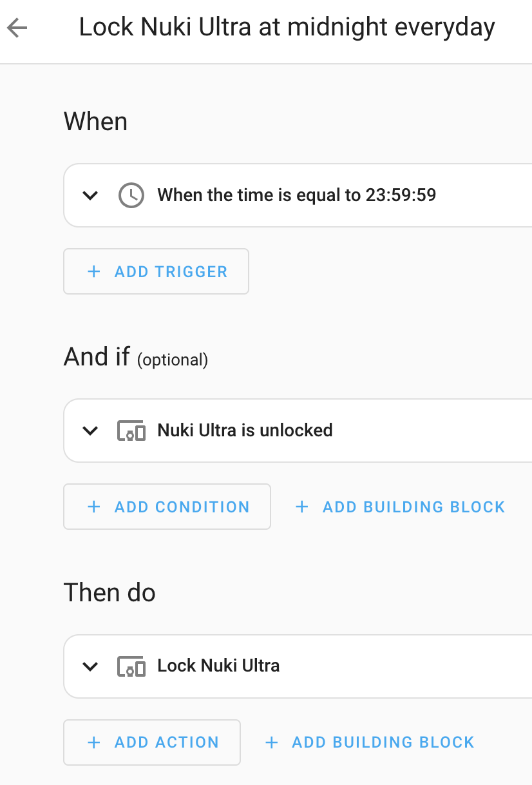Open the Lock Nuki Ultra action row
Screen dimensions: 532x785
[x=298, y=666]
